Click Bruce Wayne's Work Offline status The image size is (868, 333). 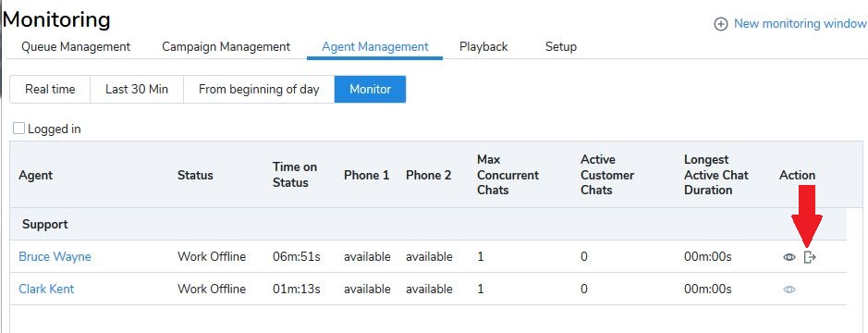(x=212, y=256)
